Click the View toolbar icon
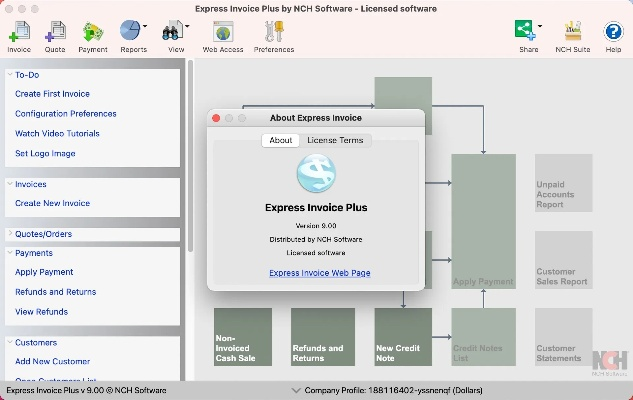 coord(176,35)
